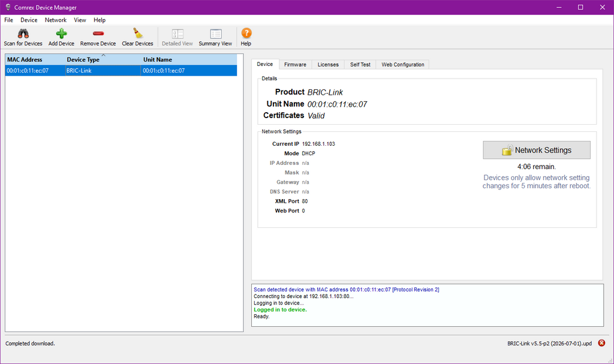
Task: Open the File menu
Action: [x=8, y=20]
